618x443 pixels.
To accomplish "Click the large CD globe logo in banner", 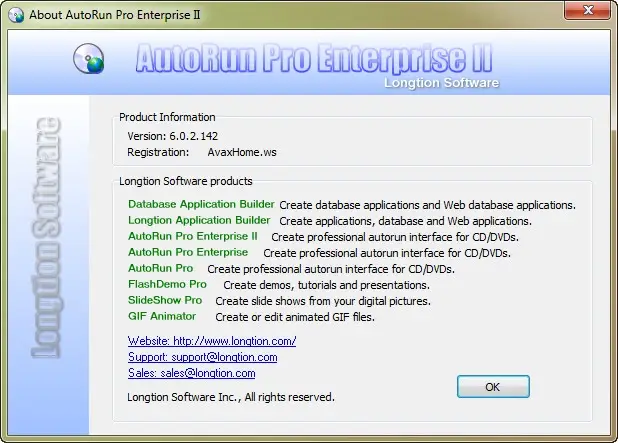I will (x=89, y=58).
